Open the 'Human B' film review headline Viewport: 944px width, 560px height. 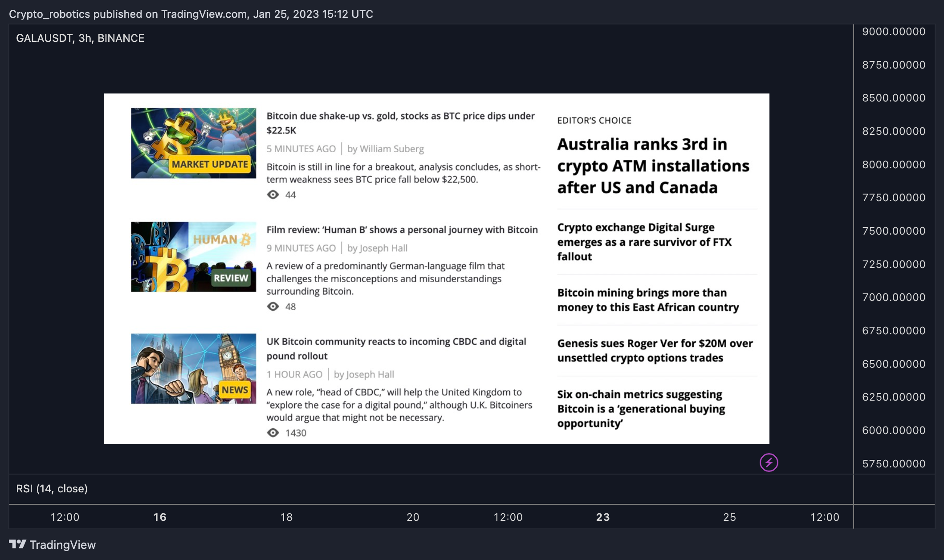coord(402,230)
